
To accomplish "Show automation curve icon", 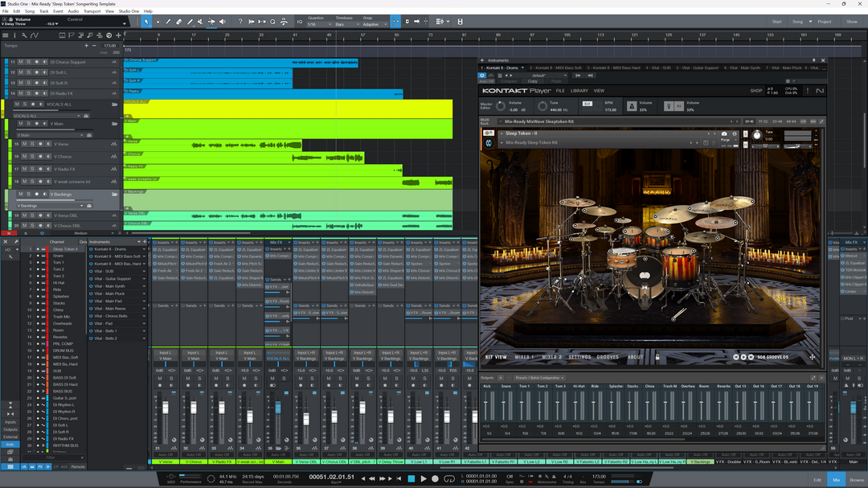I will click(35, 35).
